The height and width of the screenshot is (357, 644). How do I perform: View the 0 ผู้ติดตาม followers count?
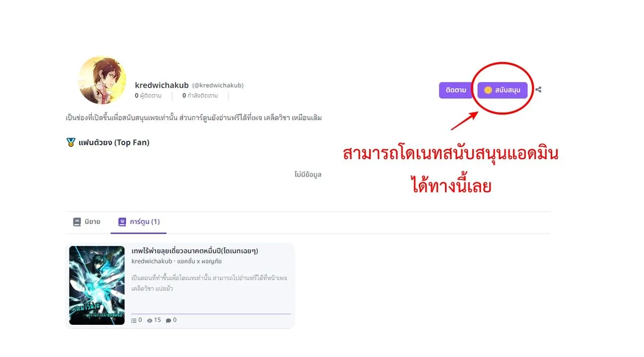148,96
